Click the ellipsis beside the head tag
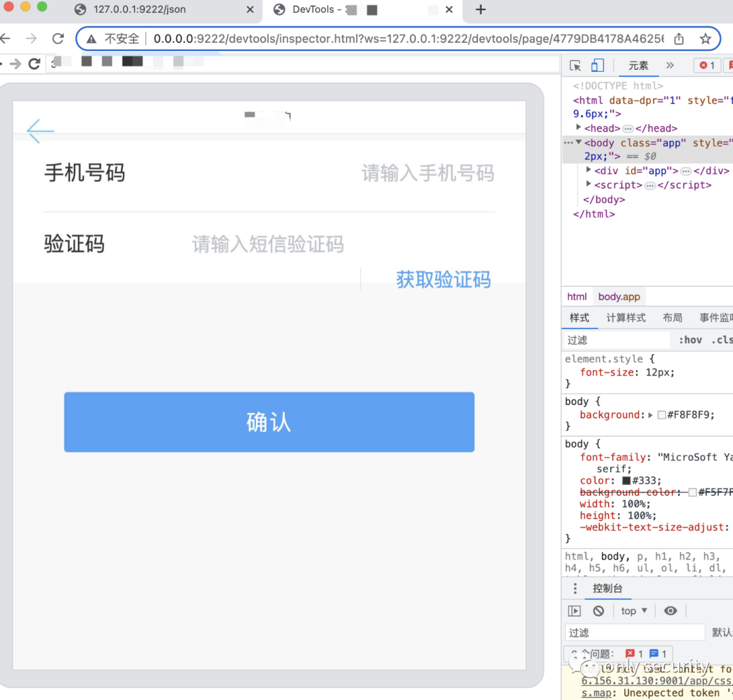The width and height of the screenshot is (733, 700). tap(628, 128)
